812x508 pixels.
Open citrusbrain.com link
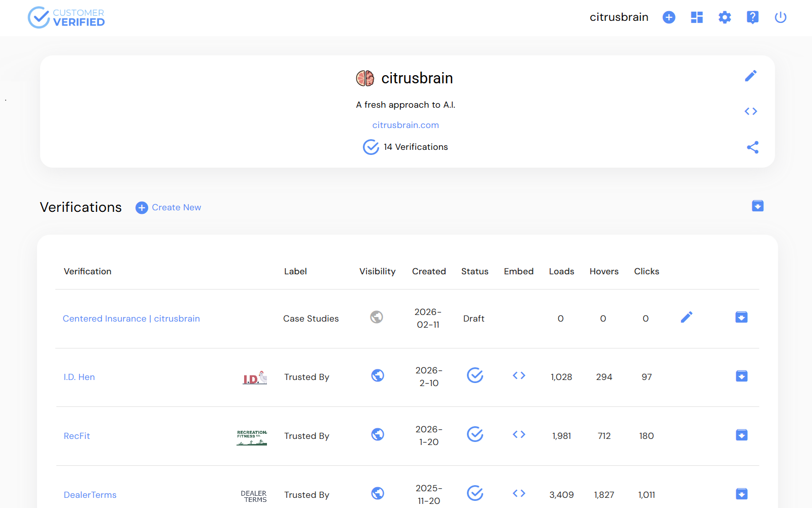405,125
